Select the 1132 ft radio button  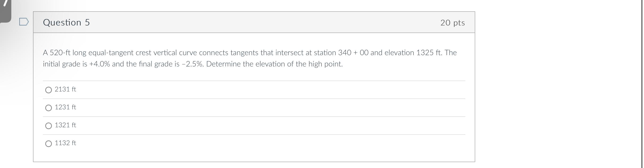click(x=49, y=143)
